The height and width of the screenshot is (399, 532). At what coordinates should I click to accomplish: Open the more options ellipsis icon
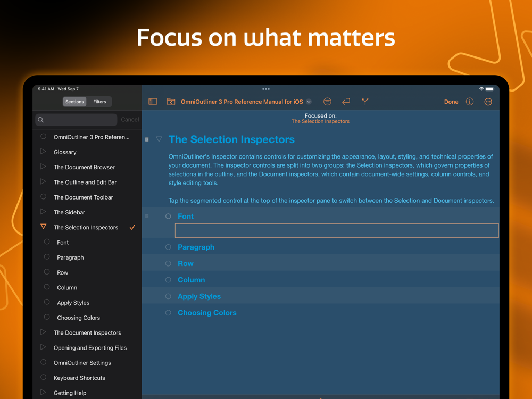[488, 102]
